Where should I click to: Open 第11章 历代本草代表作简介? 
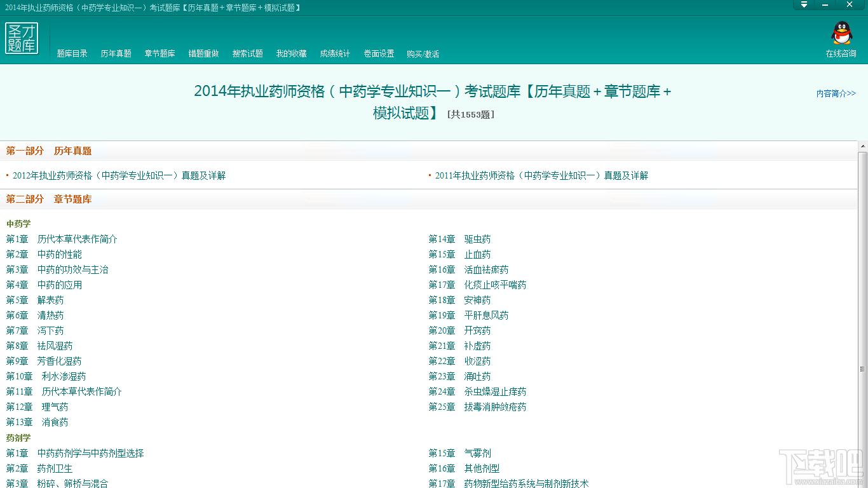coord(64,391)
